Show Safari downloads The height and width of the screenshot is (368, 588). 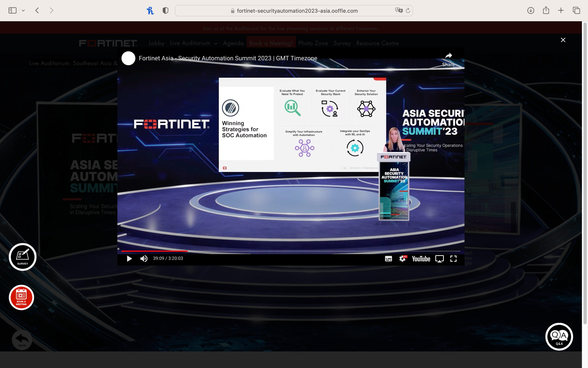[531, 10]
